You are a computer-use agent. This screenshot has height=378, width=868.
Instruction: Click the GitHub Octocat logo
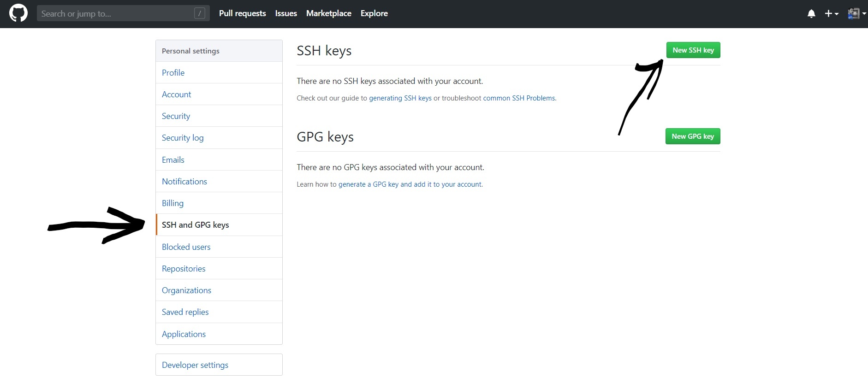(18, 13)
